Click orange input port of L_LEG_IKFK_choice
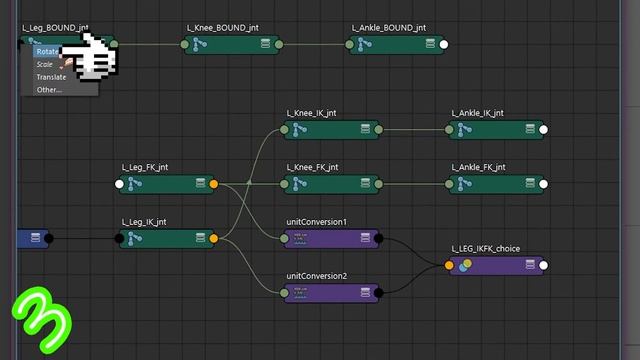This screenshot has width=640, height=360. tap(449, 265)
